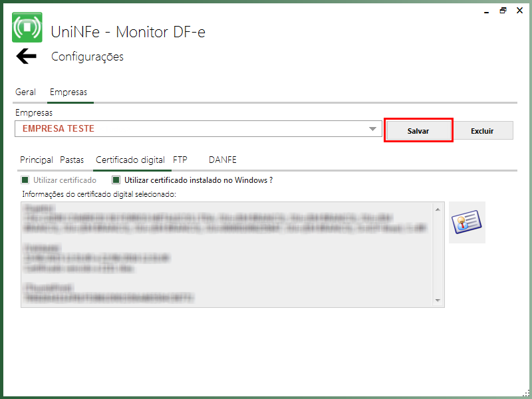Open the Pastas sub-tab
532x399 pixels.
[x=72, y=160]
